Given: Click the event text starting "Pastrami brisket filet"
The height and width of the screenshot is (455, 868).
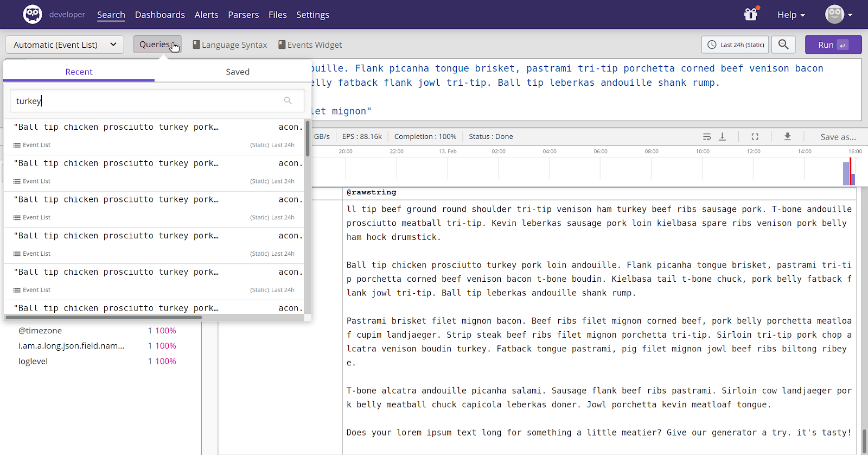Looking at the screenshot, I should tap(599, 342).
